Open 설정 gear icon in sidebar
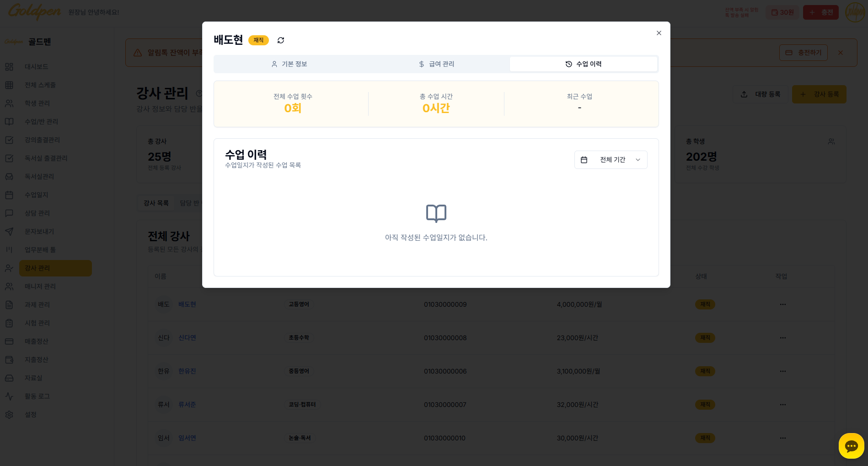This screenshot has width=868, height=466. tap(9, 415)
